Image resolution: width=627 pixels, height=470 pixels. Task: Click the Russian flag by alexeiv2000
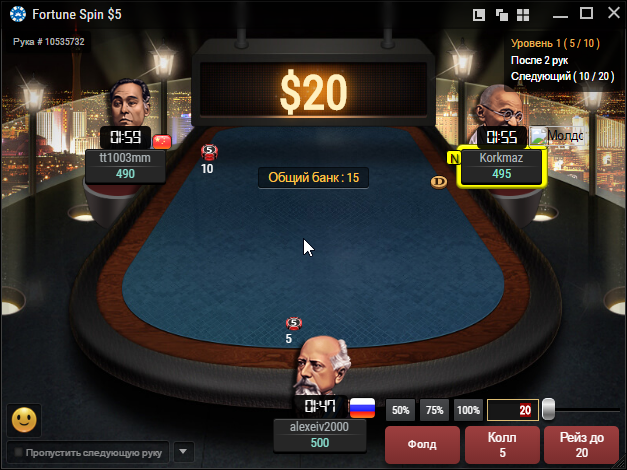[362, 408]
